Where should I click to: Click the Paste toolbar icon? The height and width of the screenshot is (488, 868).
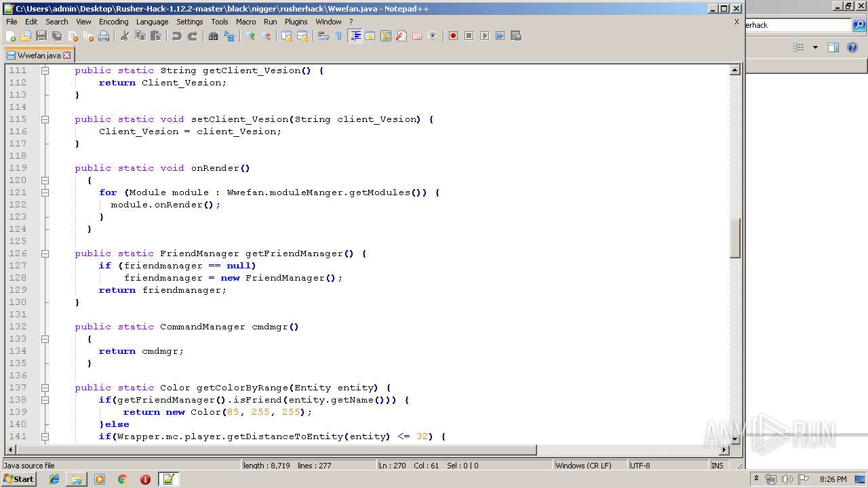coord(155,36)
